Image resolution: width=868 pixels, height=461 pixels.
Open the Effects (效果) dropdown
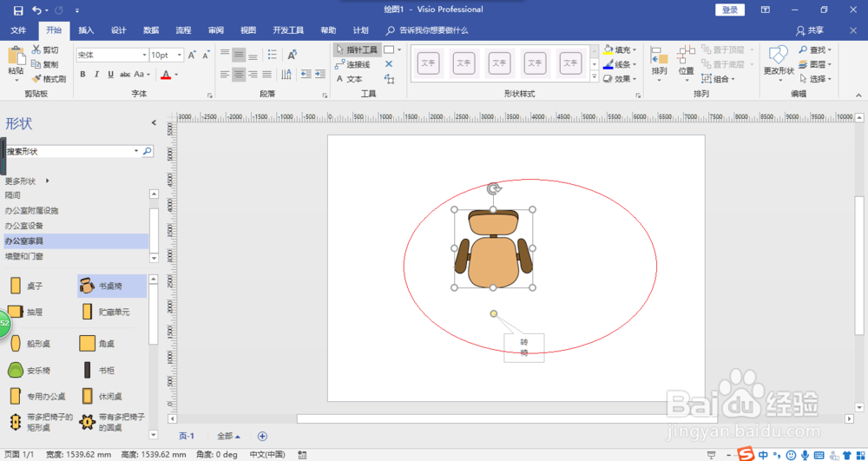tap(621, 79)
